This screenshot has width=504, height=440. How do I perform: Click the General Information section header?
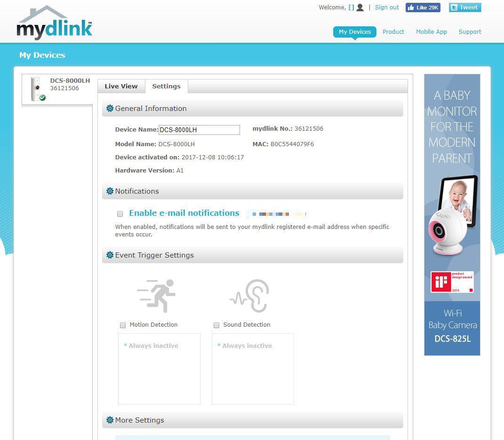[x=253, y=108]
